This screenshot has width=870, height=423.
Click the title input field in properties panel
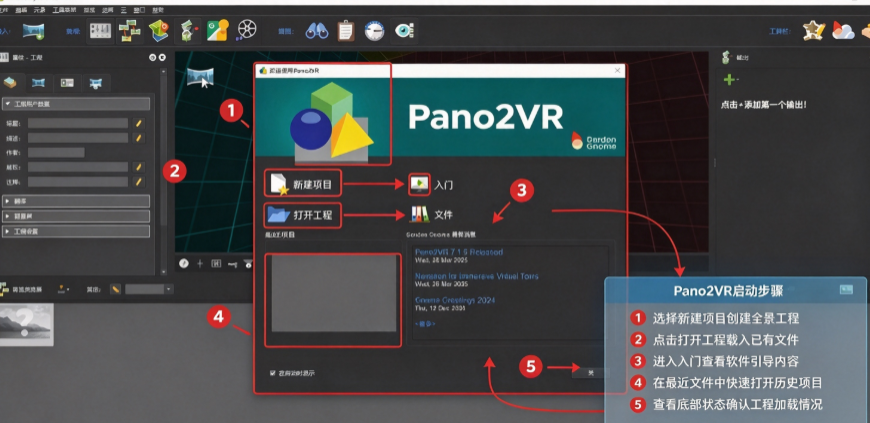coord(78,123)
